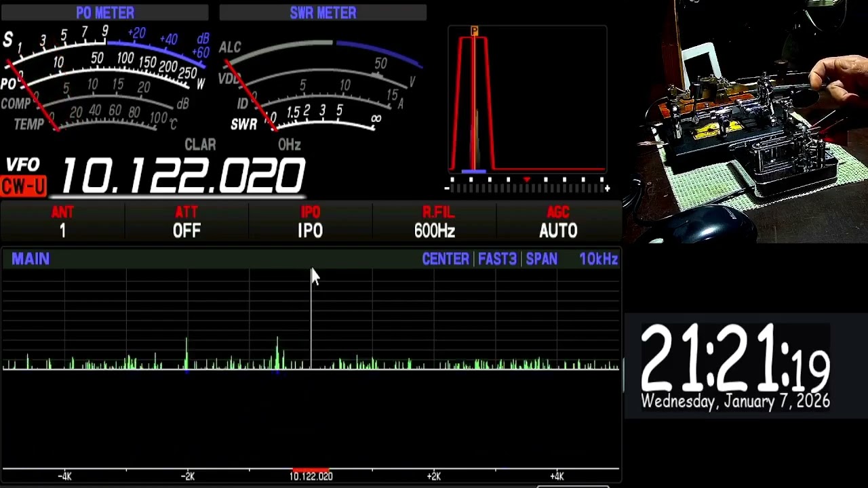Click the filter passband display graph
The image size is (868, 488).
[528, 99]
